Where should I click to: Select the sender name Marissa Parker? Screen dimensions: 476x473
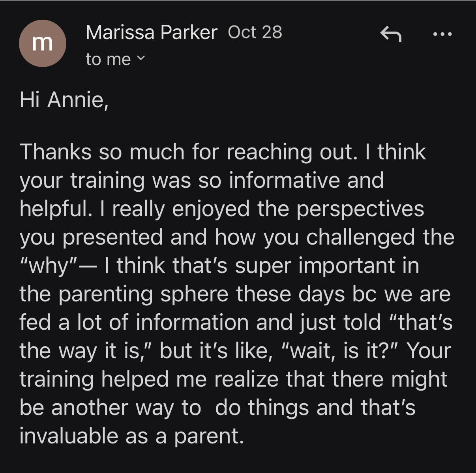pyautogui.click(x=152, y=32)
